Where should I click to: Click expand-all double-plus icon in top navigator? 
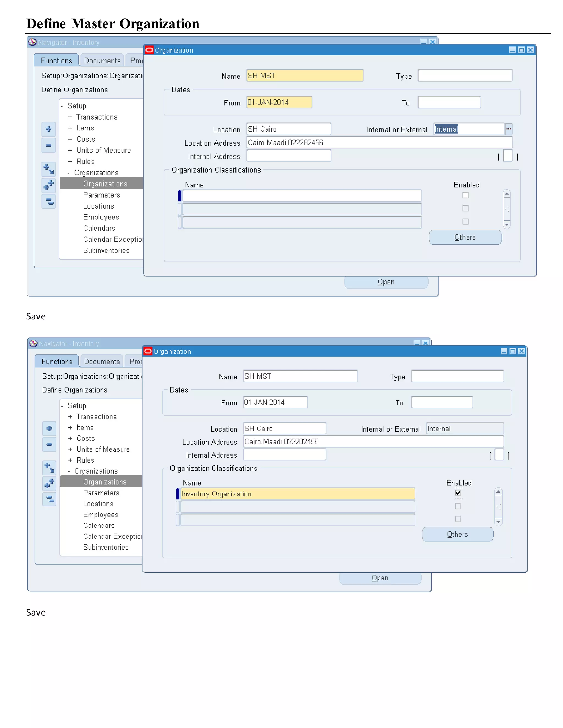[x=49, y=185]
